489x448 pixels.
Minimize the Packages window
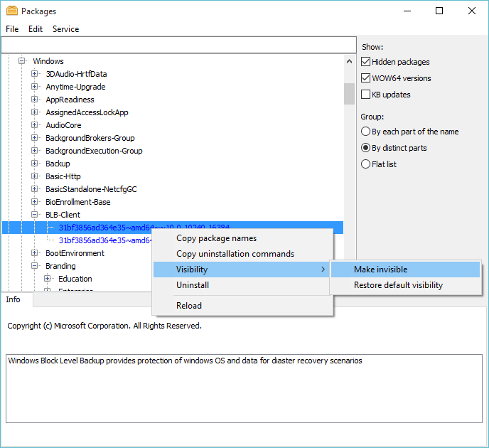(x=407, y=11)
